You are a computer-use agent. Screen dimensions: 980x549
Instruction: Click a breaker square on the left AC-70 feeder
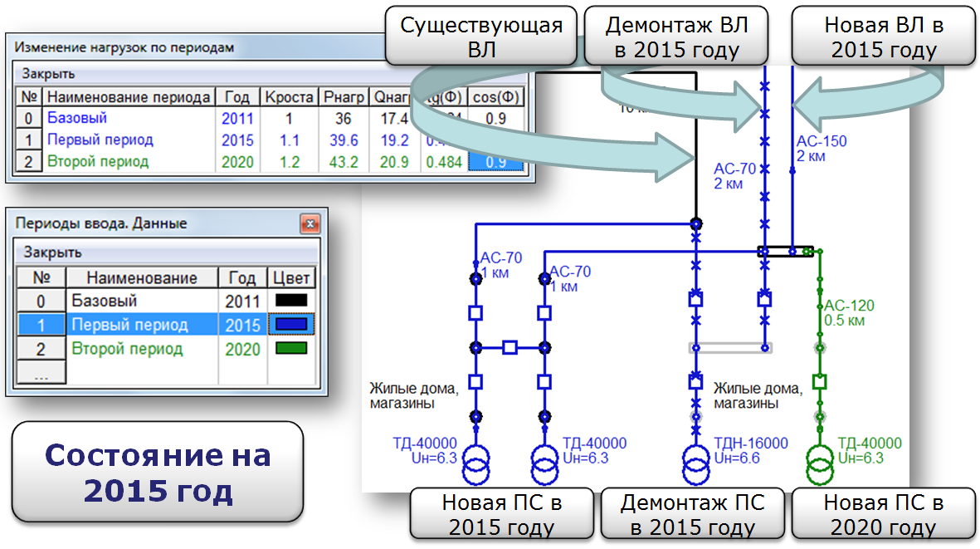[475, 312]
